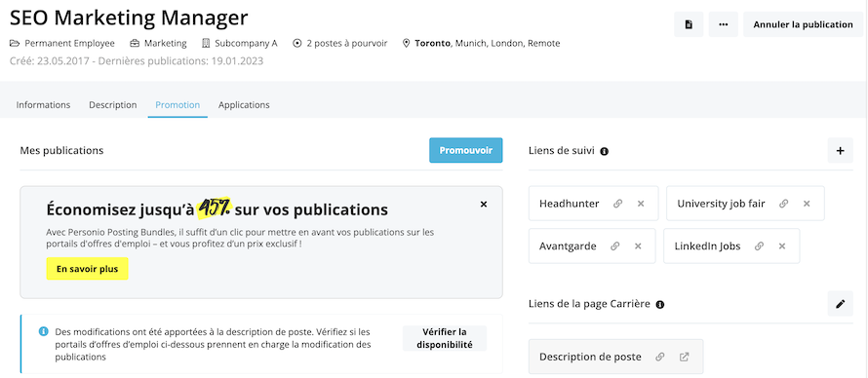Click Annuler la publication button
Viewport: 868px width, 378px height.
pos(803,24)
